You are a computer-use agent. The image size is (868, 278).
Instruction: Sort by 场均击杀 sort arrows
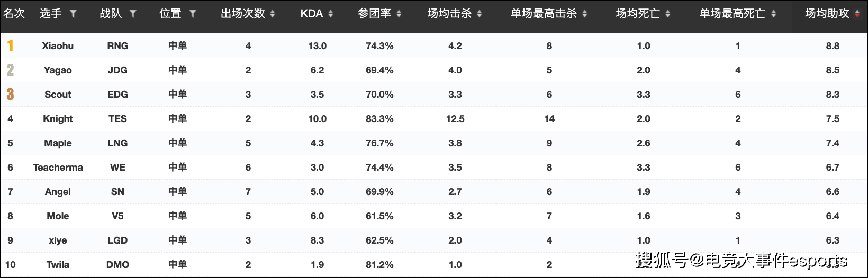point(480,14)
